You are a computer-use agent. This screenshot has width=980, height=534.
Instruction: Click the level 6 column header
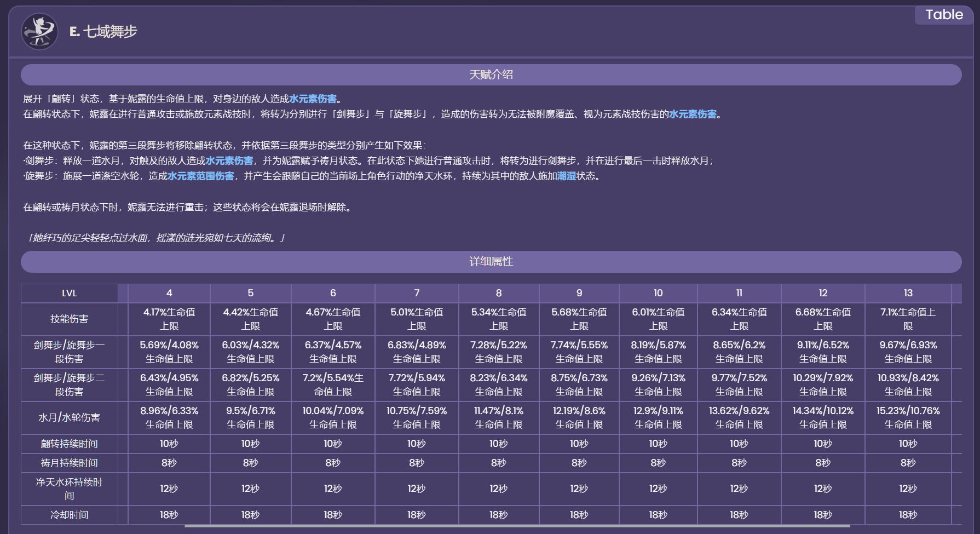333,293
